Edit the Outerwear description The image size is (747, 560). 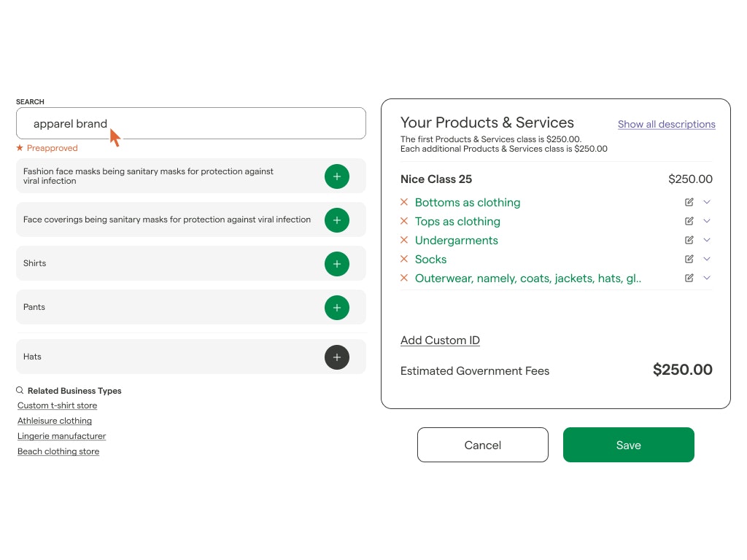tap(689, 278)
